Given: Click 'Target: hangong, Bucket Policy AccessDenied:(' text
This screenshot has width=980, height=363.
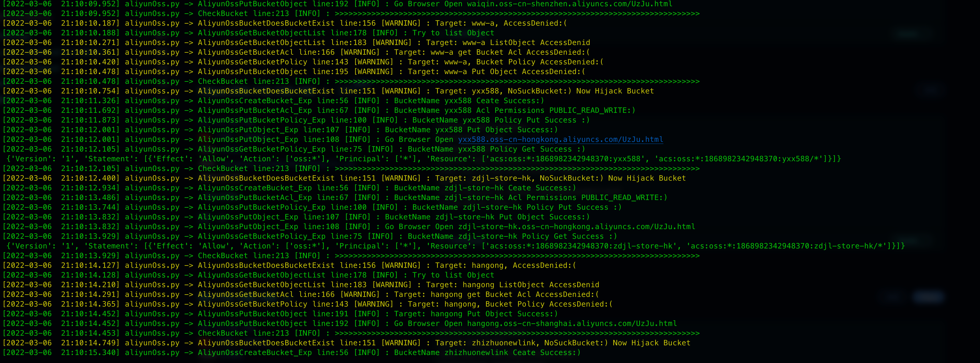Looking at the screenshot, I should [510, 304].
